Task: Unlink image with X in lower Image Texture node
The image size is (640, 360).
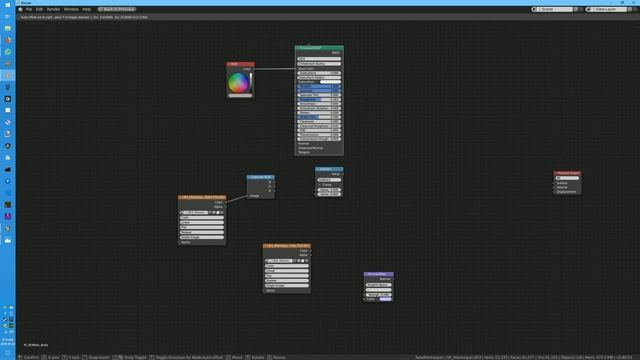Action: coord(307,261)
